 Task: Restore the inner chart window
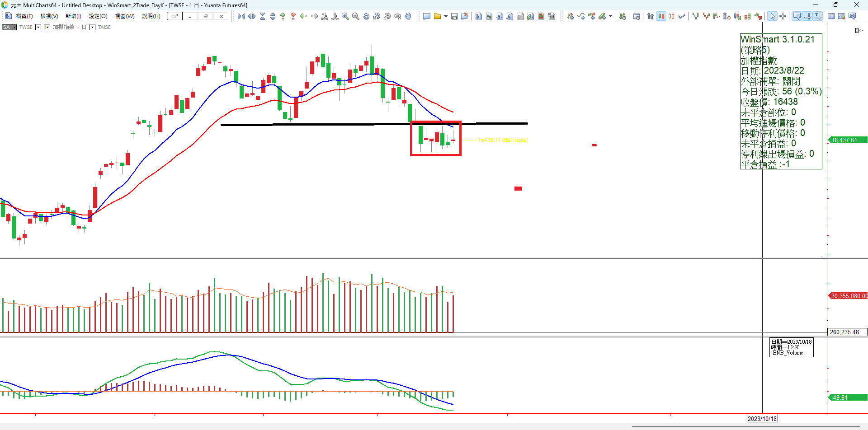206,16
